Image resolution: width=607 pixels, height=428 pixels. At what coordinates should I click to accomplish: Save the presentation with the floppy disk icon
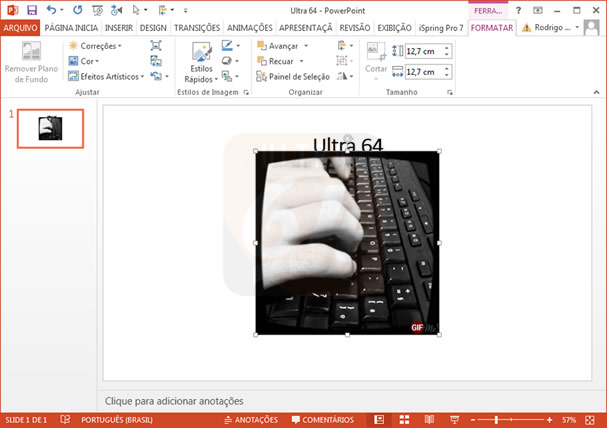pos(32,10)
